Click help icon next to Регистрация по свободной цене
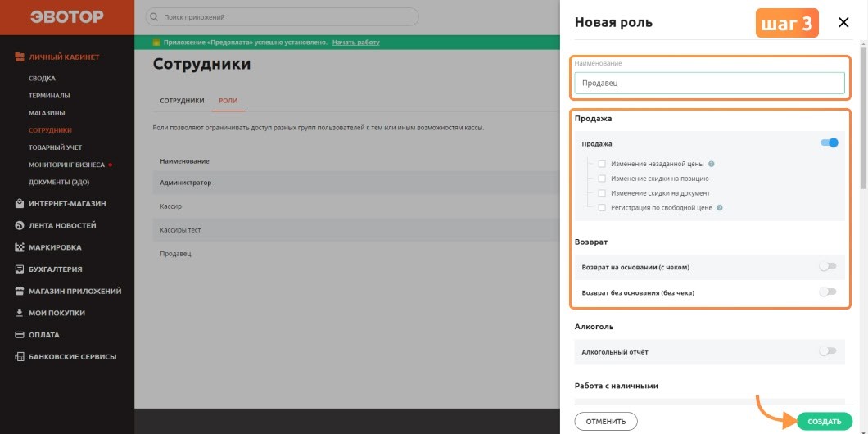The image size is (868, 434). click(720, 208)
